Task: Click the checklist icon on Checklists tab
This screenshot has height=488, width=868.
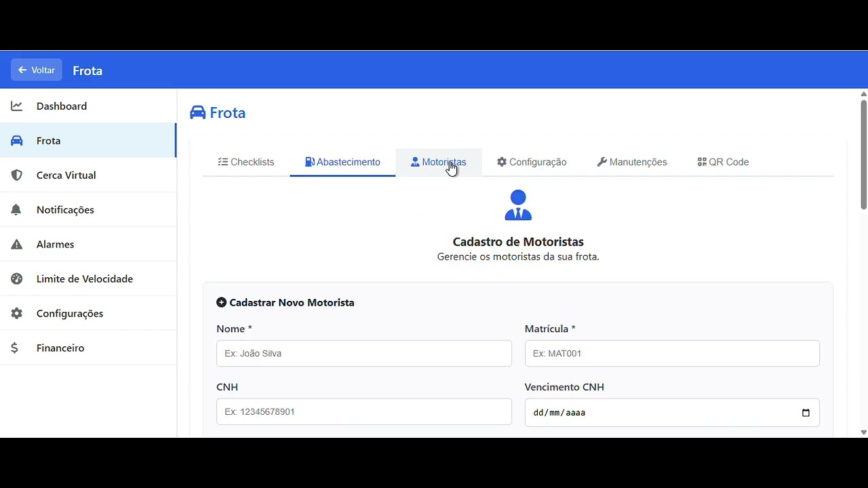Action: [222, 162]
